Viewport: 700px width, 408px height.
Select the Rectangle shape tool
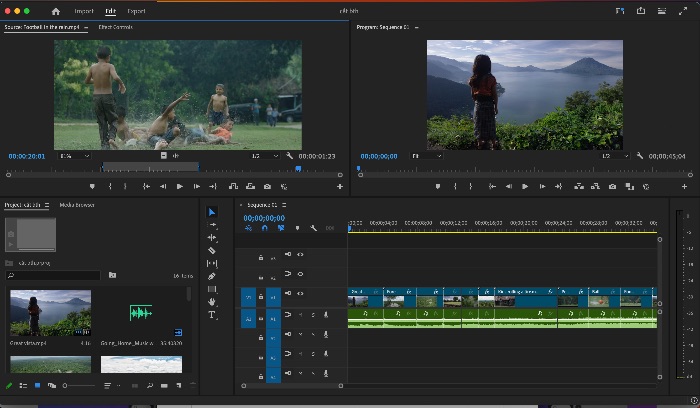pos(212,289)
